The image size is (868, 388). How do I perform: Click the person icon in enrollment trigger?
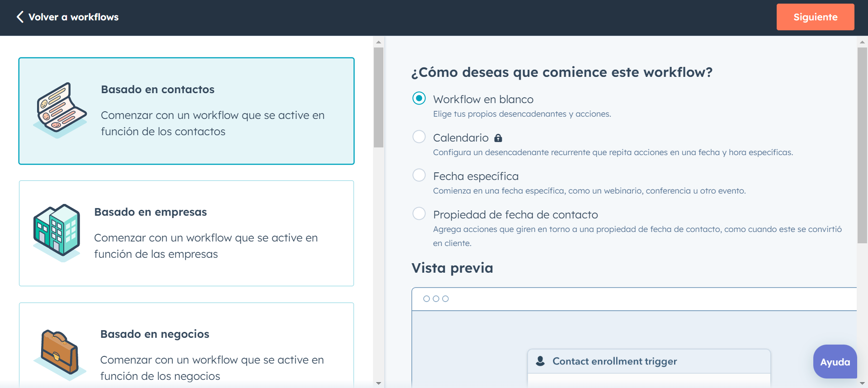540,361
